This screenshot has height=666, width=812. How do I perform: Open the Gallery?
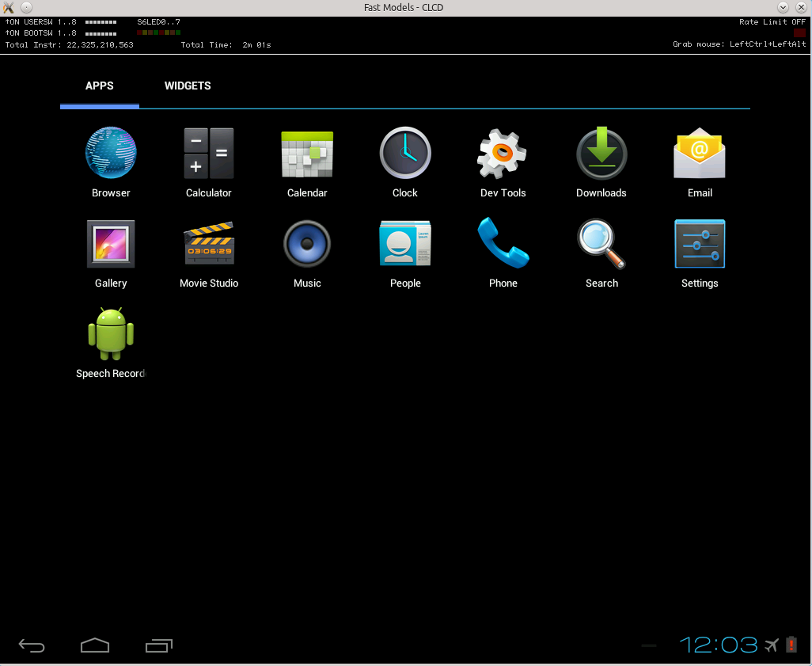coord(110,243)
